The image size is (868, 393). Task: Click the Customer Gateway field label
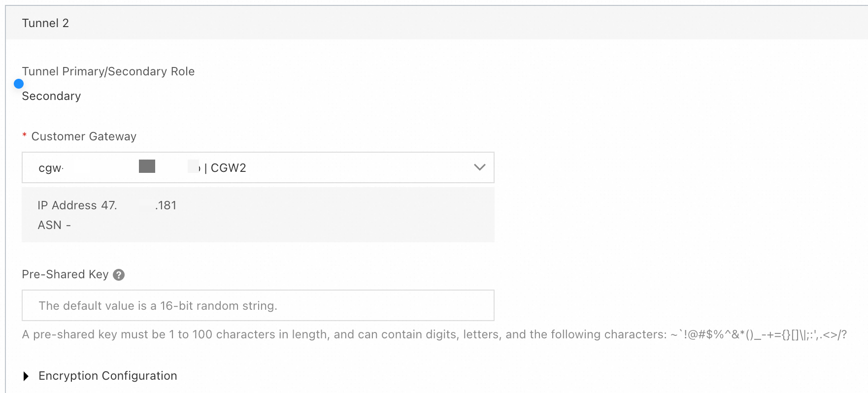point(84,136)
